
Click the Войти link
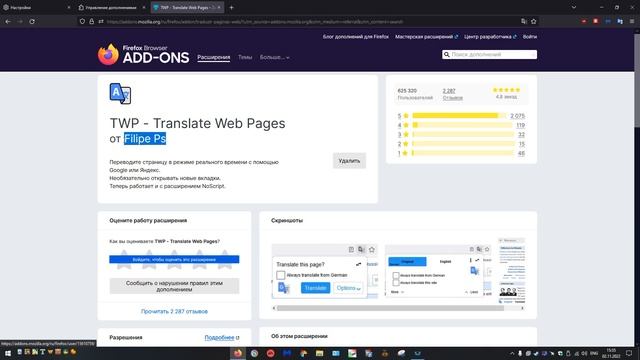pyautogui.click(x=530, y=37)
